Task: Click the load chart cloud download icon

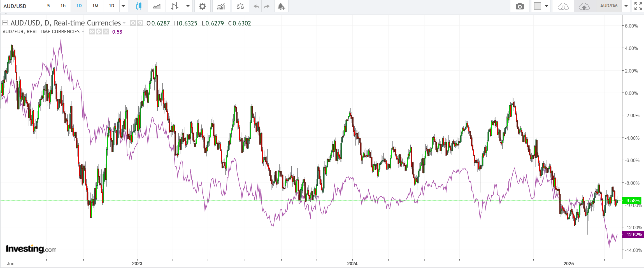Action: point(563,6)
